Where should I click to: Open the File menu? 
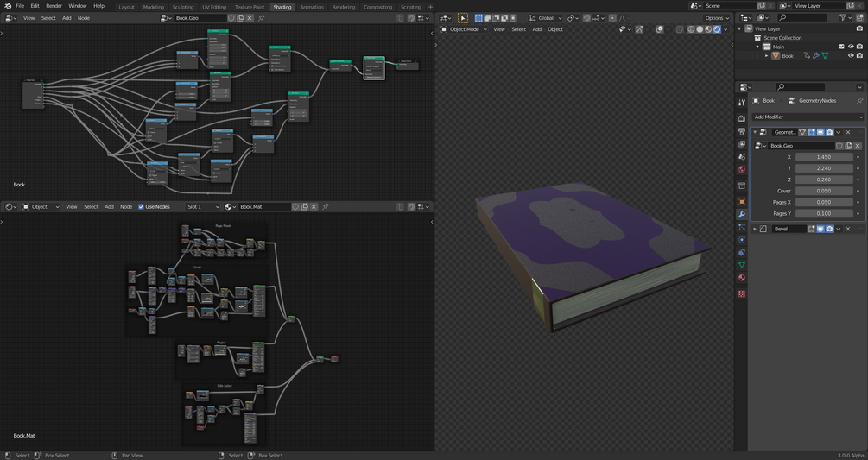coord(20,6)
